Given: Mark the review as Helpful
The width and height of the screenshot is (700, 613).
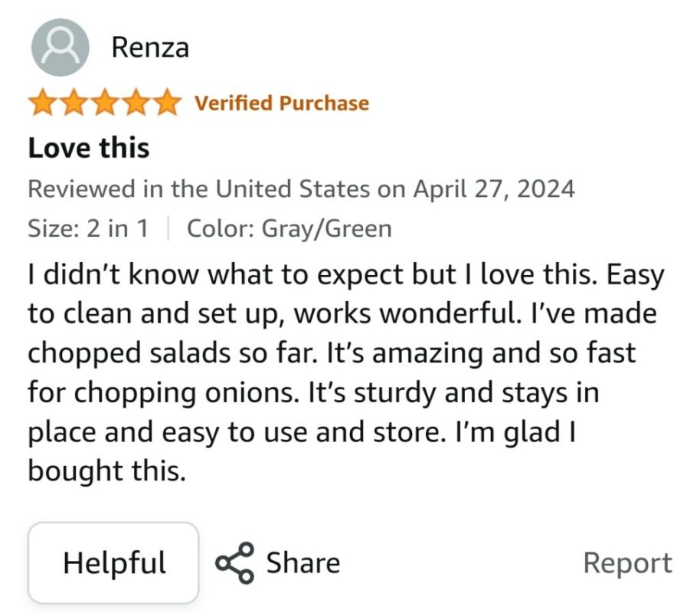Looking at the screenshot, I should click(113, 563).
